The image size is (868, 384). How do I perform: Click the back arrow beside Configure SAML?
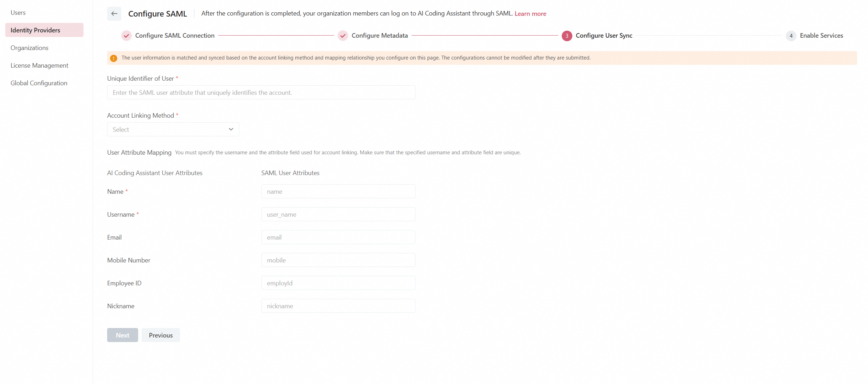(114, 14)
